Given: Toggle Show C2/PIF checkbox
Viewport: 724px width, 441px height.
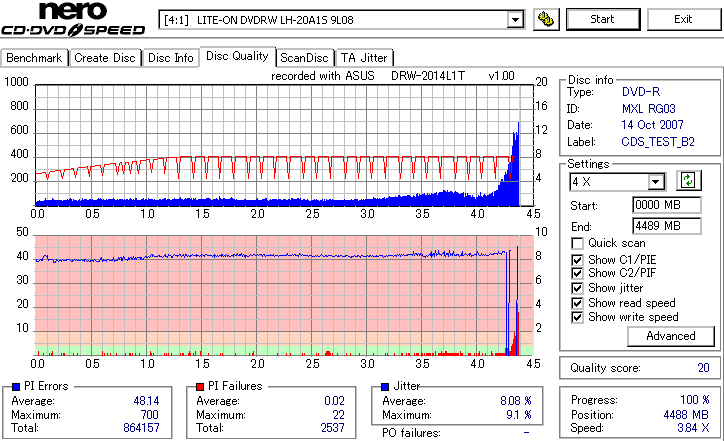Looking at the screenshot, I should (577, 273).
